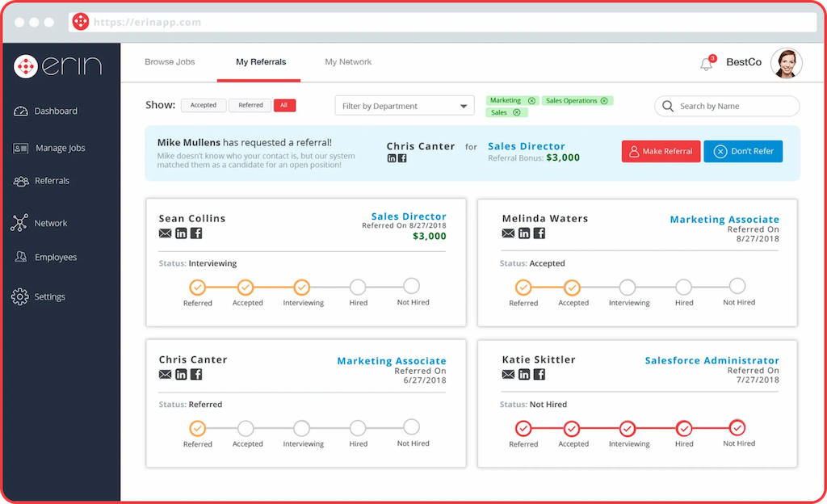The image size is (827, 504).
Task: Click Melinda Waters' email envelope icon
Action: point(508,233)
